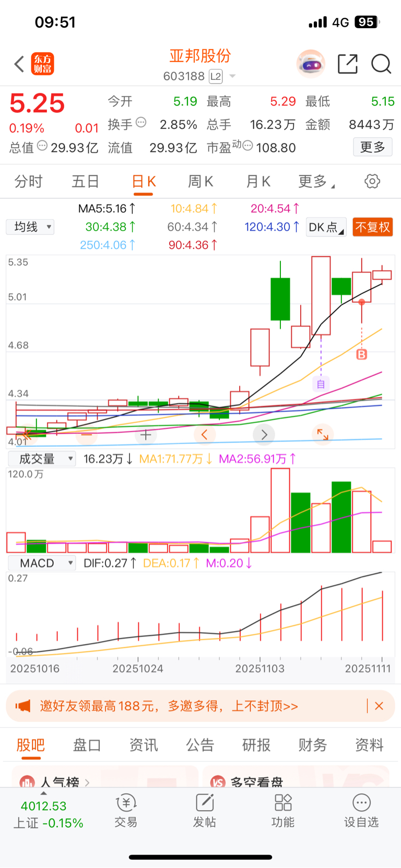
Task: Switch to 月K chart tab
Action: [258, 182]
